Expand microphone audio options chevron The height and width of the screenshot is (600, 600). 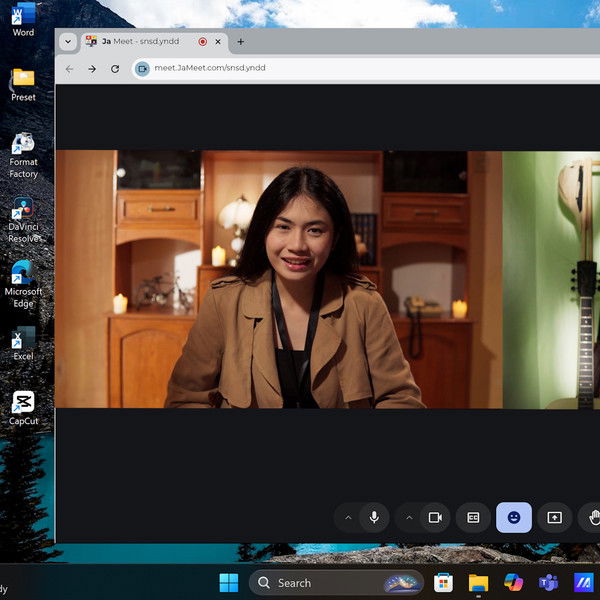point(348,517)
